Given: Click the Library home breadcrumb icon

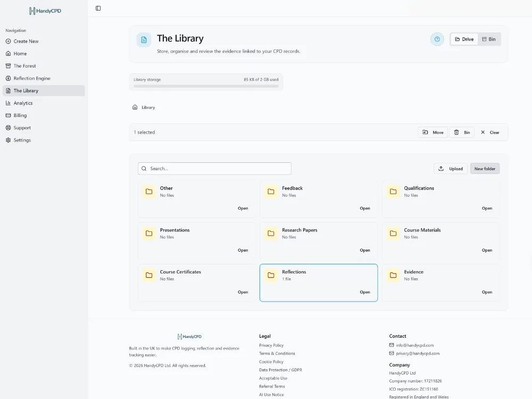Looking at the screenshot, I should tap(135, 107).
